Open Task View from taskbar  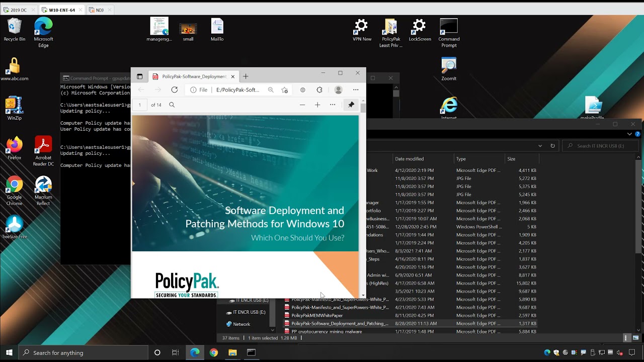coord(176,352)
